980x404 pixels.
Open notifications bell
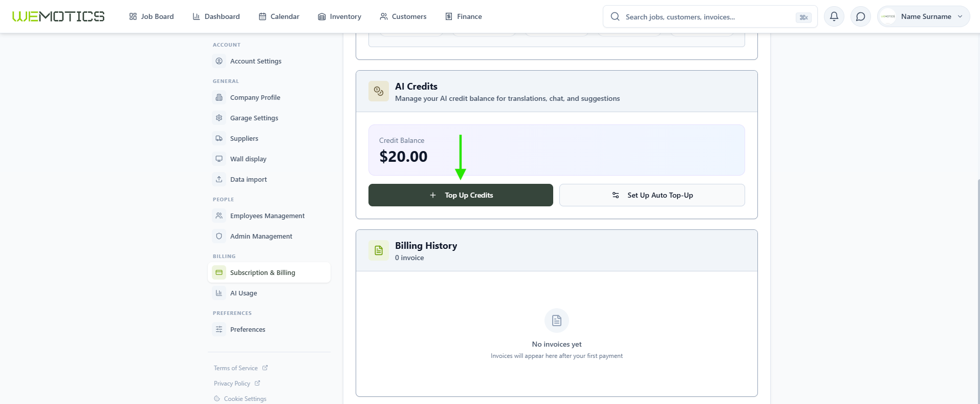point(834,16)
